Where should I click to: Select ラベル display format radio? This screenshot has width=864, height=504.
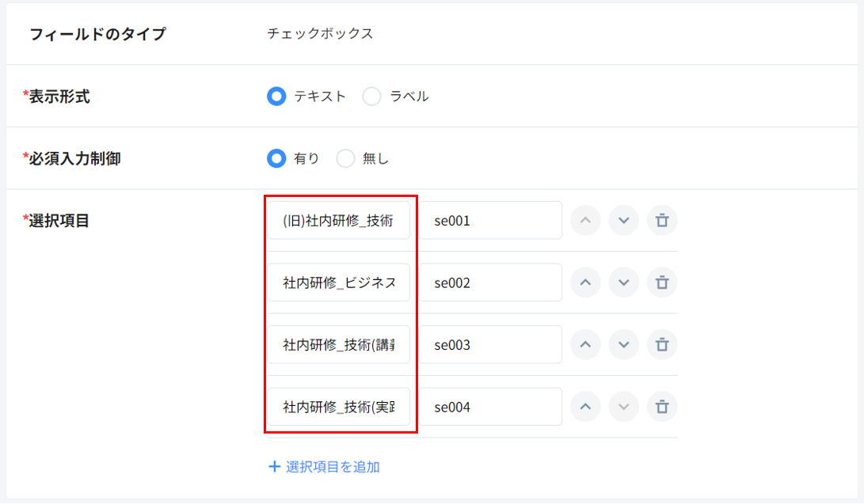[371, 97]
